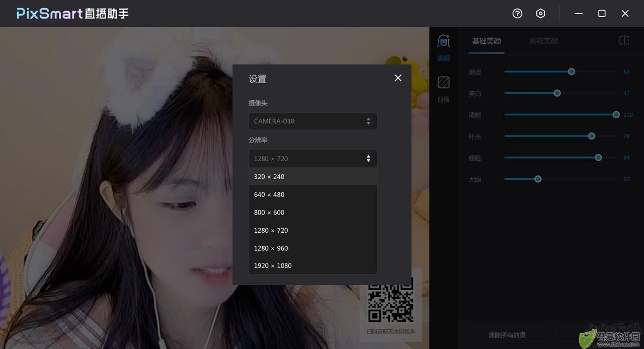Open the 摄像头 CAMERA-030 dropdown
644x349 pixels.
pos(313,121)
